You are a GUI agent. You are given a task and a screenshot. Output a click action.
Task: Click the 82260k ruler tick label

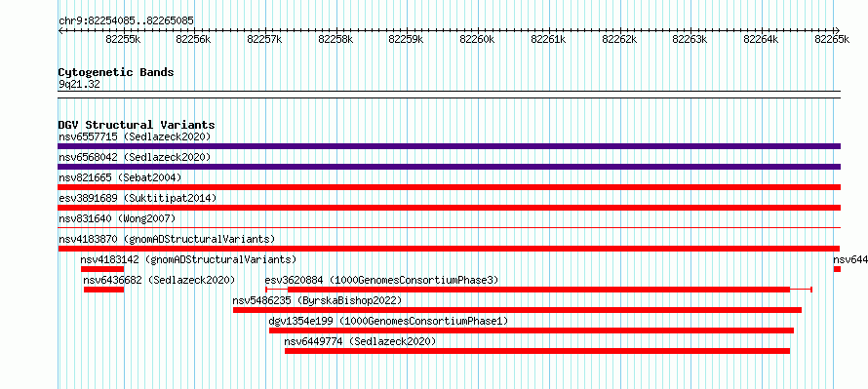tap(478, 39)
